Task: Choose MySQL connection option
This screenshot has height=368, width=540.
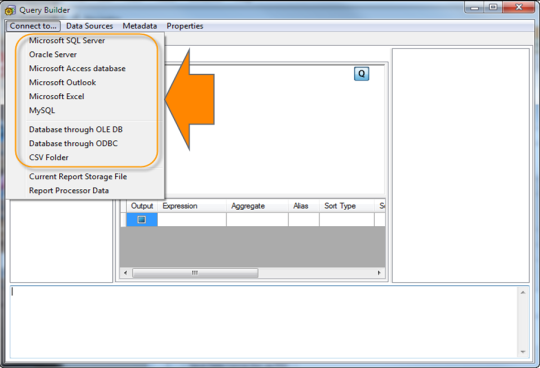Action: (x=42, y=111)
